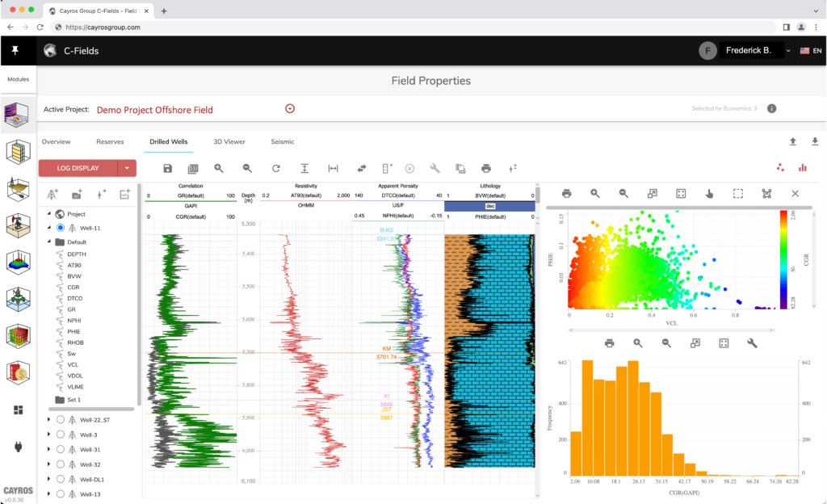Screen dimensions: 827x504
Task: Activate the pan hand tool on crossplot
Action: (x=709, y=194)
